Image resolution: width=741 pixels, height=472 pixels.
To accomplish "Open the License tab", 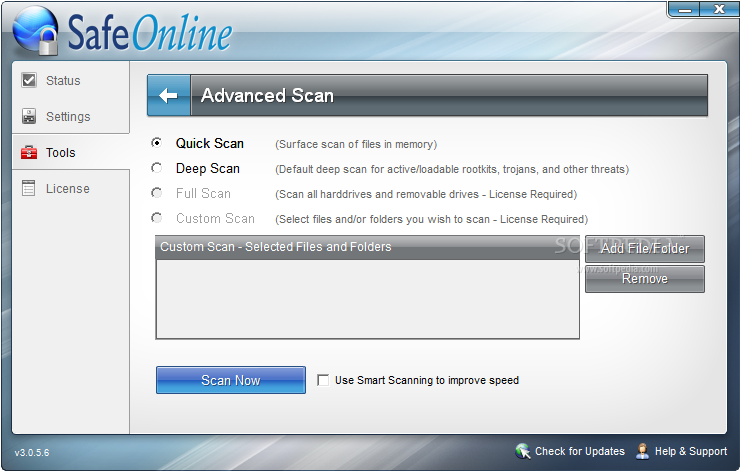I will (x=71, y=188).
